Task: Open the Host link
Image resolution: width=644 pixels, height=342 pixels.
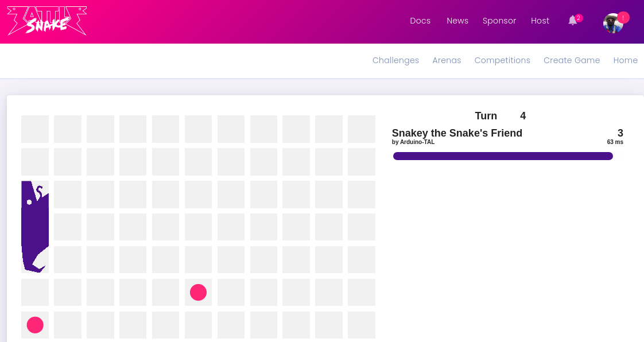Action: (540, 21)
